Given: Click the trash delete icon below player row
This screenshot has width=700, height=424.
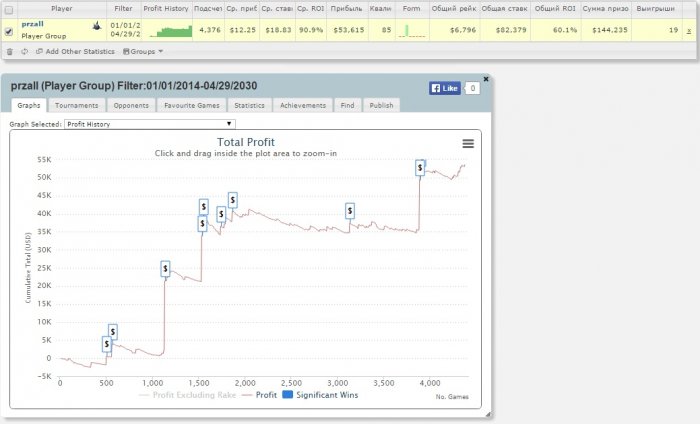Looking at the screenshot, I should [x=9, y=52].
